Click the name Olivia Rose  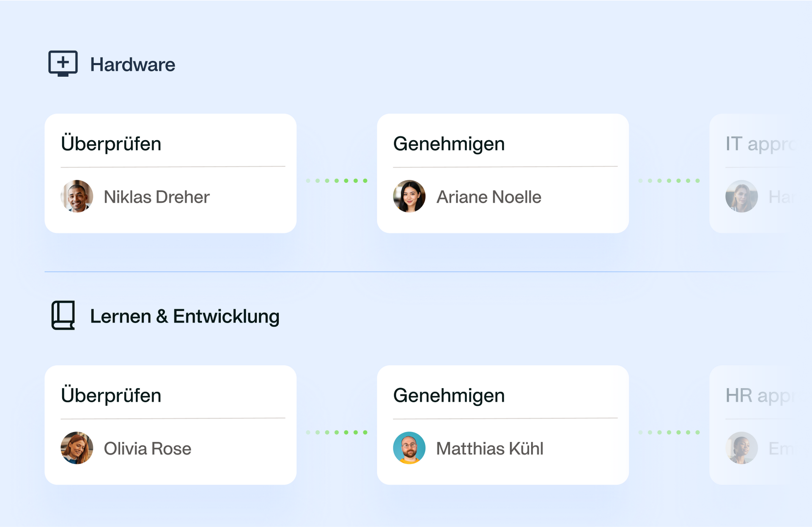[148, 449]
